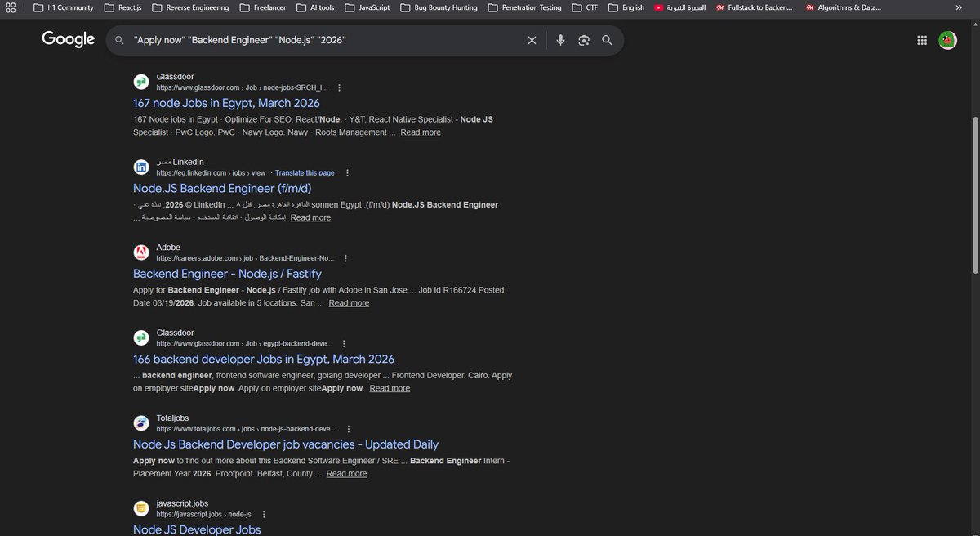Submit search with magnifier on right
This screenshot has width=980, height=536.
click(607, 40)
